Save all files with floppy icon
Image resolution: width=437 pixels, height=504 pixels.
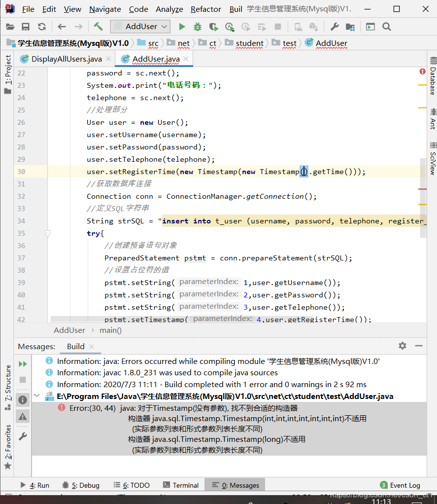coord(26,27)
